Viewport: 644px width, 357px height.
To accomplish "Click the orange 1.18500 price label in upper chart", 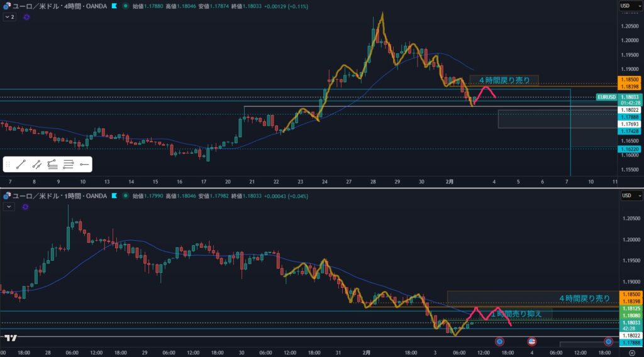I will click(x=630, y=80).
